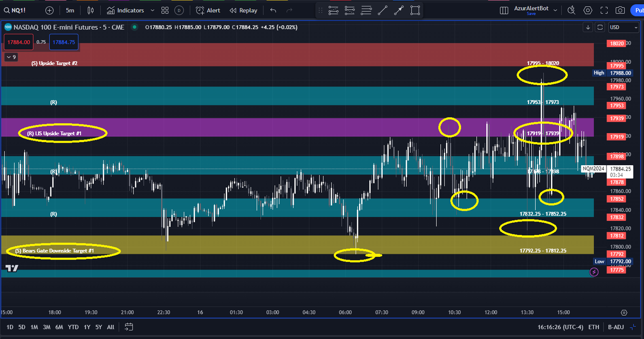Save the AzurAlertBot layout
Image resolution: width=644 pixels, height=339 pixels.
[x=531, y=14]
